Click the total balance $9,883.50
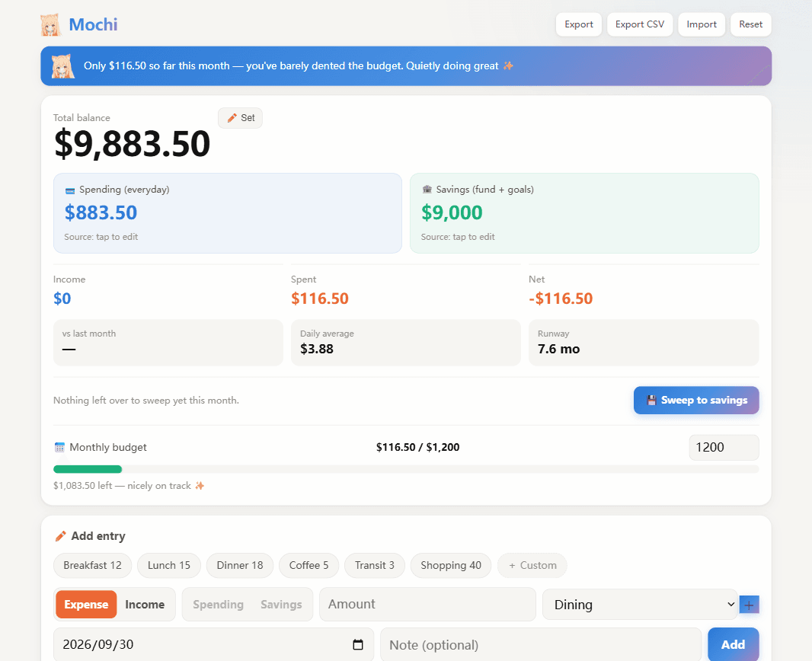The image size is (812, 661). coord(132,144)
